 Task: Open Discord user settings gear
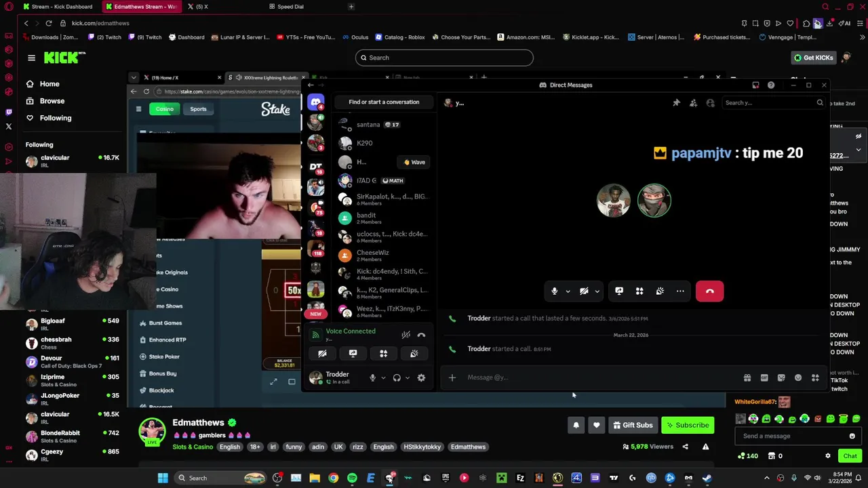(421, 378)
